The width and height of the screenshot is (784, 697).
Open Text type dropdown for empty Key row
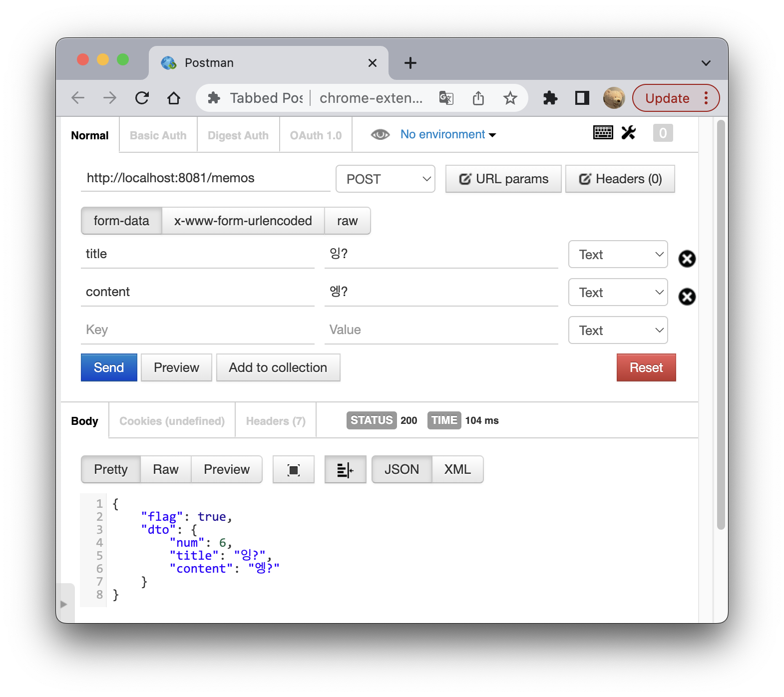(x=618, y=331)
